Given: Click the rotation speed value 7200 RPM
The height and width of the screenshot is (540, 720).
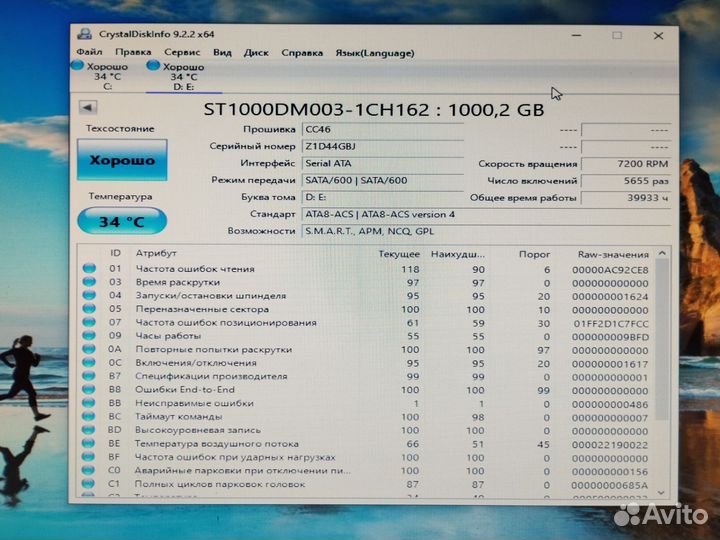Looking at the screenshot, I should click(626, 164).
